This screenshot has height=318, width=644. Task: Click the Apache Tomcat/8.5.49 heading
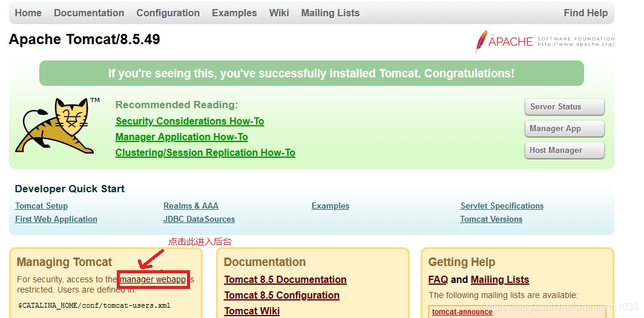click(x=85, y=39)
